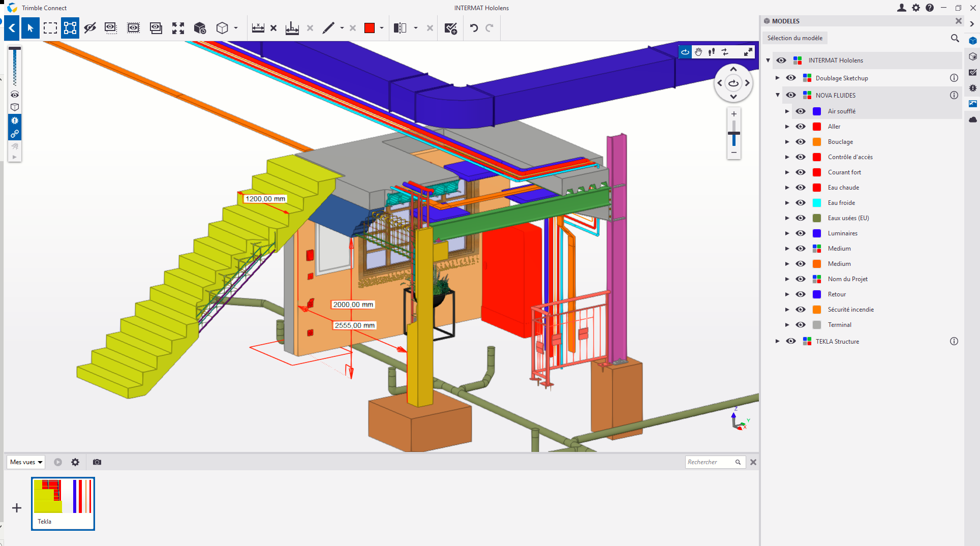Click the zoom to fit icon
The height and width of the screenshot is (546, 980).
coord(178,28)
